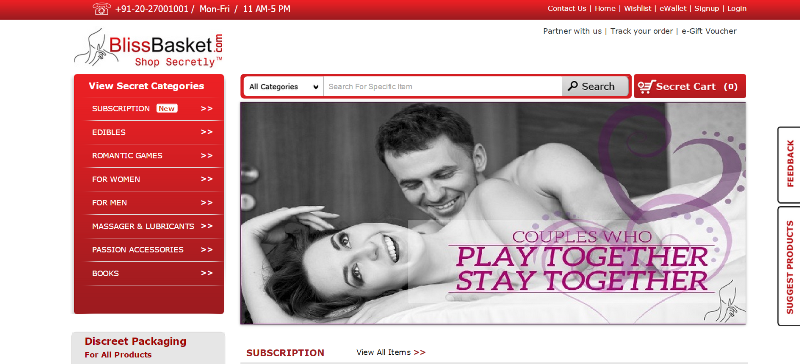Open the Romantic Games category
This screenshot has height=364, width=800.
point(152,156)
